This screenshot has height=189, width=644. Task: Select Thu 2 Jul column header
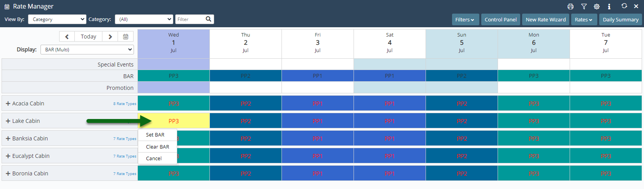[x=246, y=44]
